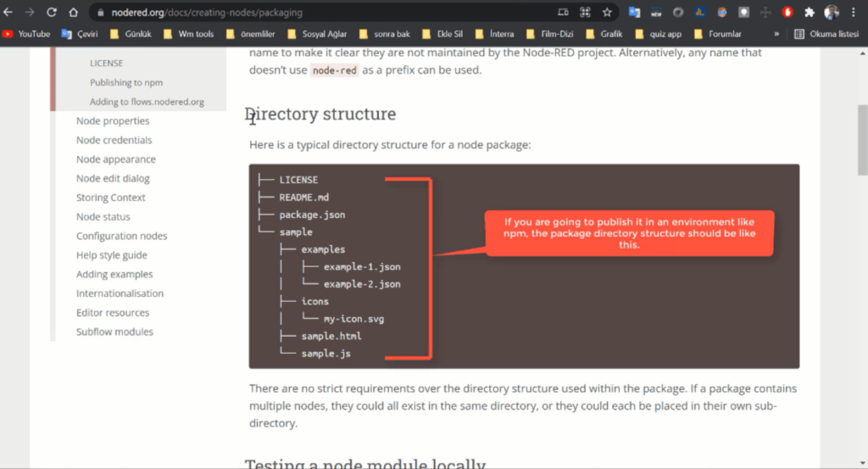
Task: Open the Chrome profile avatar
Action: (832, 12)
